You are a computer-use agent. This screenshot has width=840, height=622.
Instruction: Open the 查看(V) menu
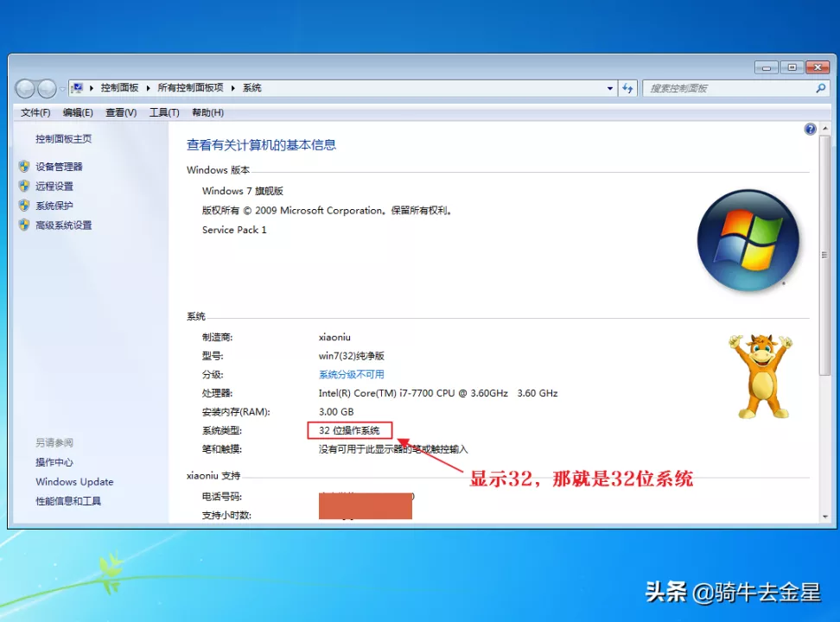coord(121,112)
